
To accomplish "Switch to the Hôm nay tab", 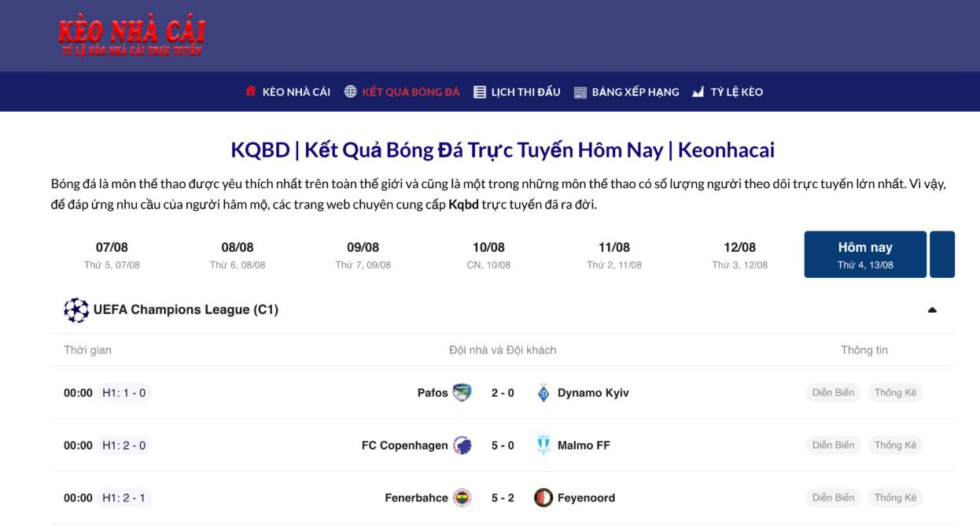I will point(864,254).
